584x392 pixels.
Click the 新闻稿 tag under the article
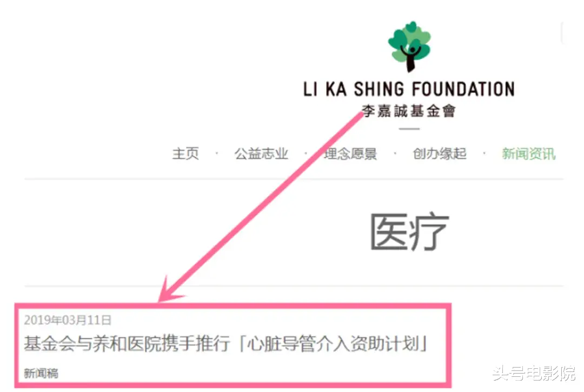click(41, 373)
